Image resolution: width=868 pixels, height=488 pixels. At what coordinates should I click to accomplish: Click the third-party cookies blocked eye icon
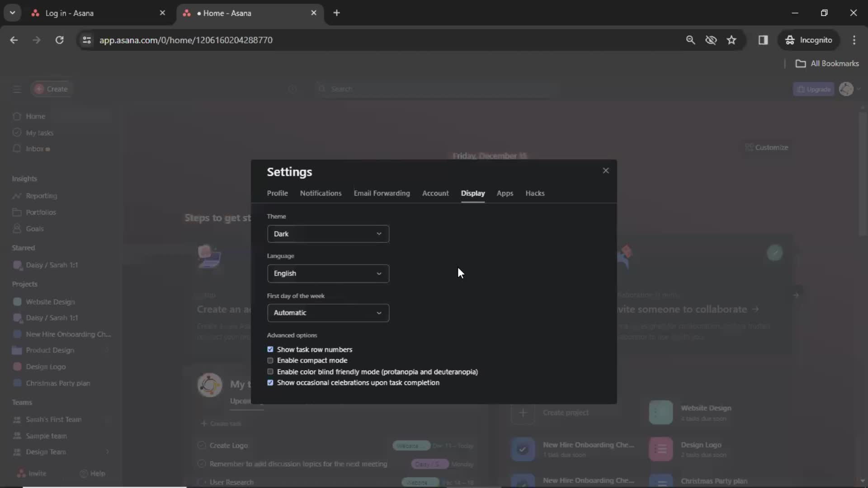[711, 40]
